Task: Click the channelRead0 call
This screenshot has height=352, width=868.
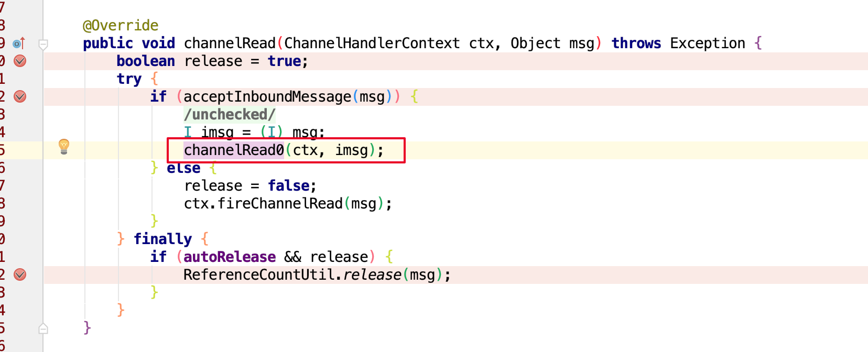Action: click(x=234, y=150)
